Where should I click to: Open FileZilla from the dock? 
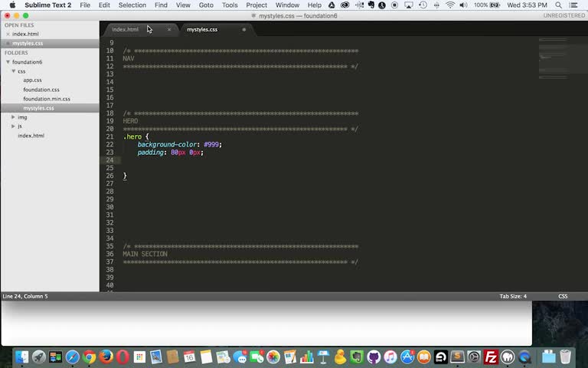click(x=491, y=356)
